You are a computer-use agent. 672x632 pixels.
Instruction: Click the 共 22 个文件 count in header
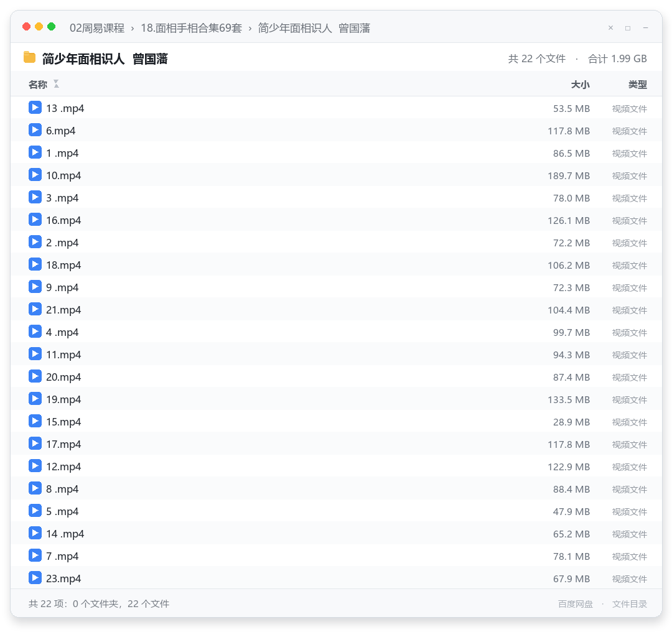[537, 58]
